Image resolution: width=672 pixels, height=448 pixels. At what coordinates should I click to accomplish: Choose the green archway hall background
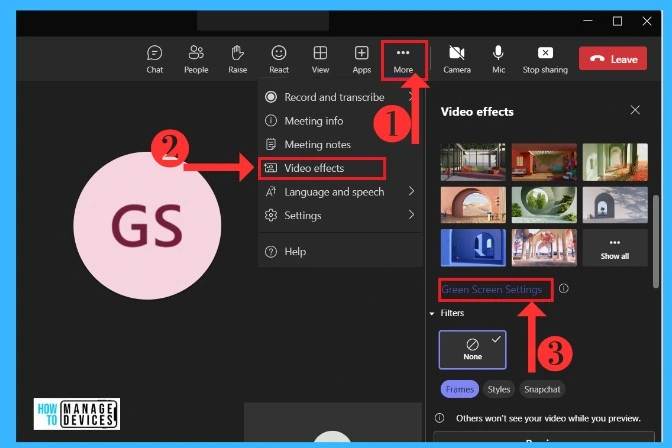pos(615,162)
